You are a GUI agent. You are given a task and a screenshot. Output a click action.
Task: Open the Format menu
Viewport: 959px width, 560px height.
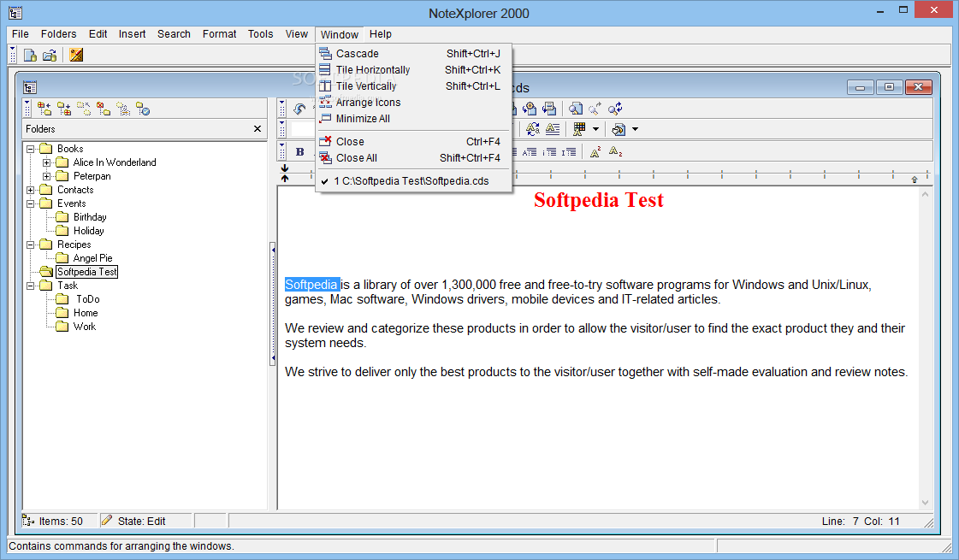click(220, 34)
